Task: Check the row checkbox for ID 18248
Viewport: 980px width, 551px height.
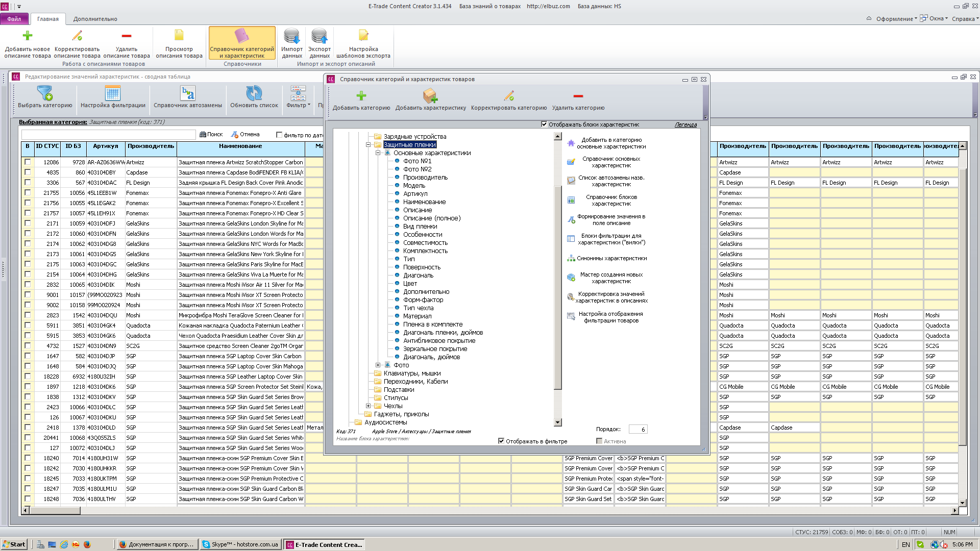Action: click(x=28, y=499)
